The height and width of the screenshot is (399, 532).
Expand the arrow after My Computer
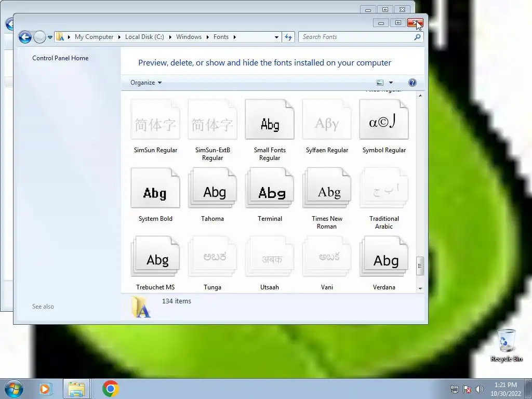pos(119,37)
